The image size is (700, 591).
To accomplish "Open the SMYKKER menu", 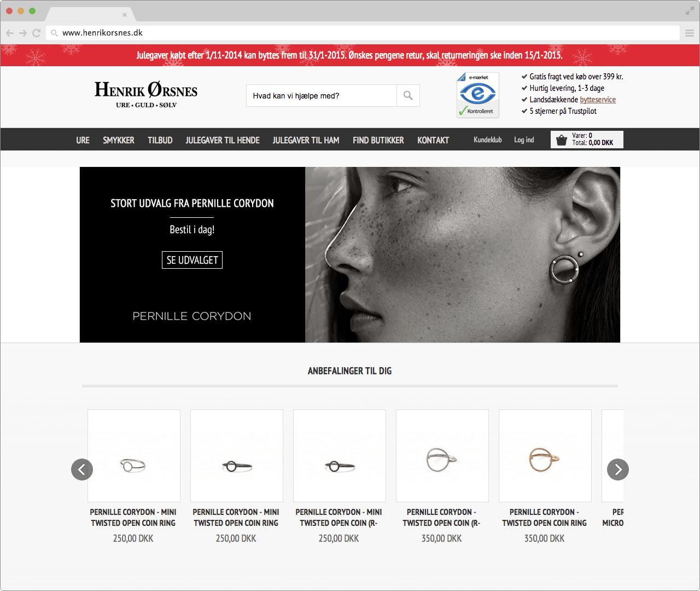I will (x=119, y=140).
